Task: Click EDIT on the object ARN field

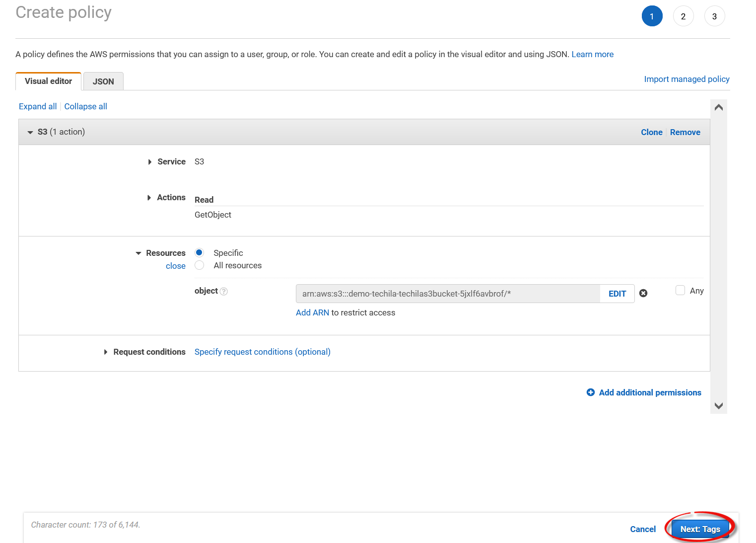Action: 617,294
